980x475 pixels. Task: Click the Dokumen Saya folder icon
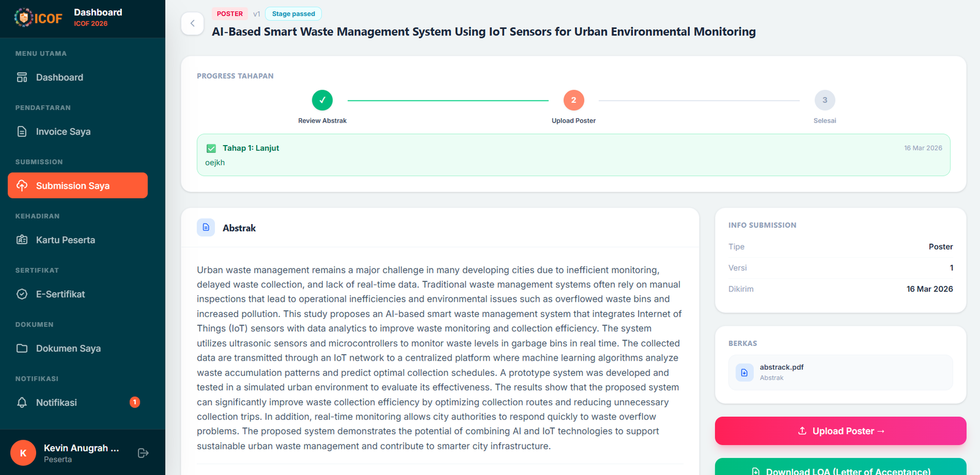[22, 348]
